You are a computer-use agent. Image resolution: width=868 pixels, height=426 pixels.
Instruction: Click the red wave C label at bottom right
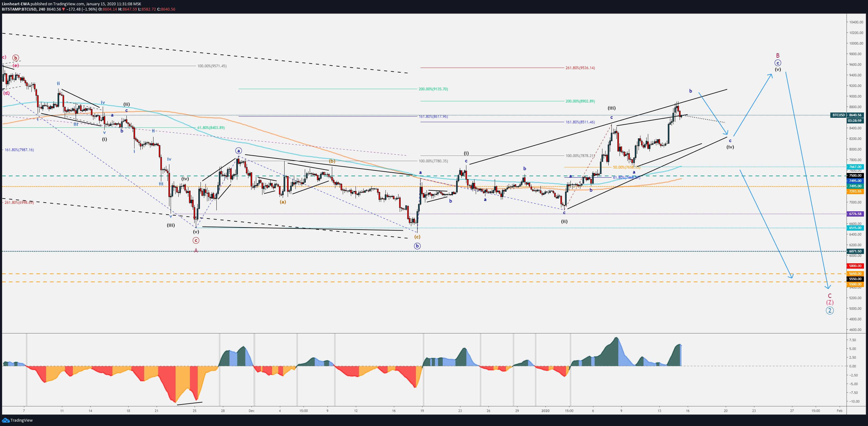click(x=830, y=296)
